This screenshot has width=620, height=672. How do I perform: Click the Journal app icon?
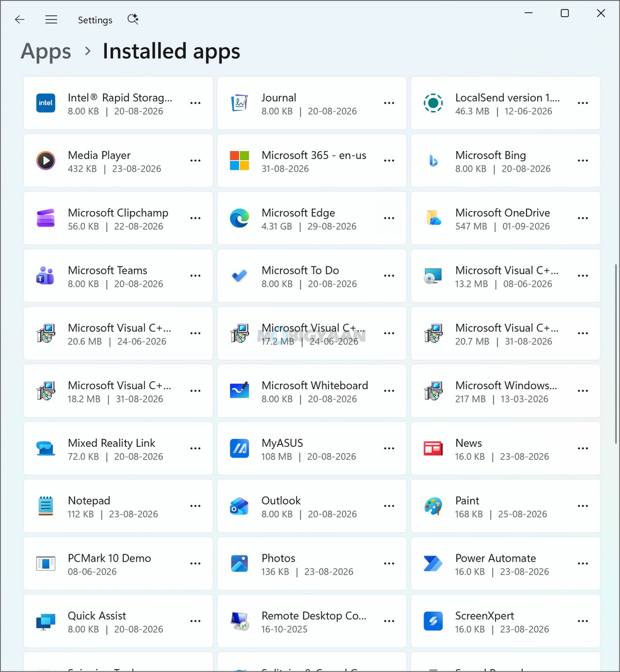239,103
